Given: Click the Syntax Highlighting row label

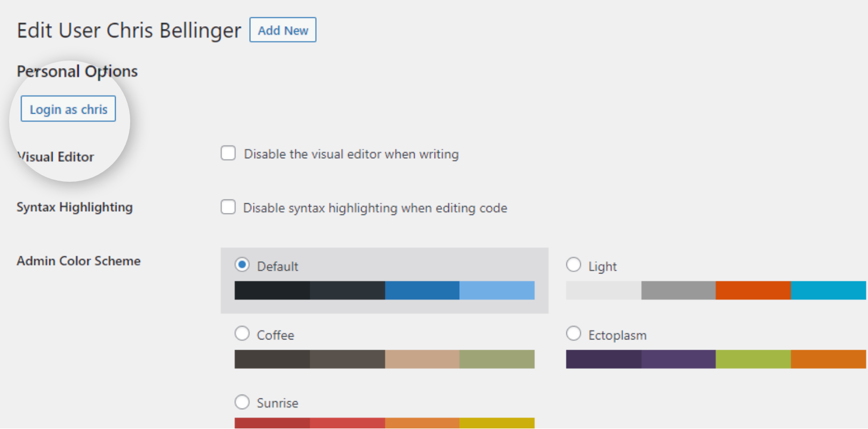Looking at the screenshot, I should coord(74,207).
